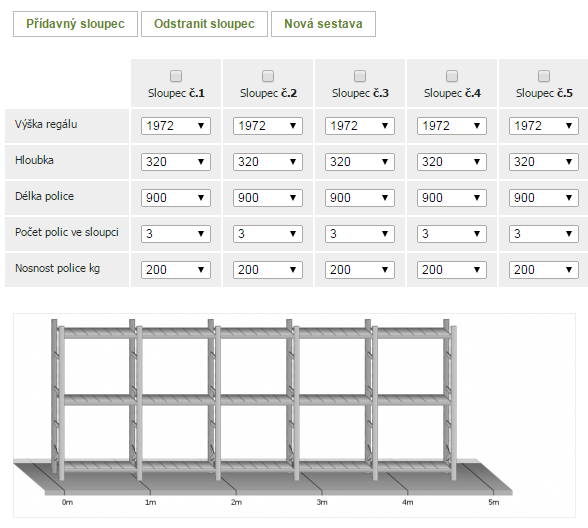Select the Sloupec č.2 checkbox
Screen dimensions: 588x528
coord(268,76)
